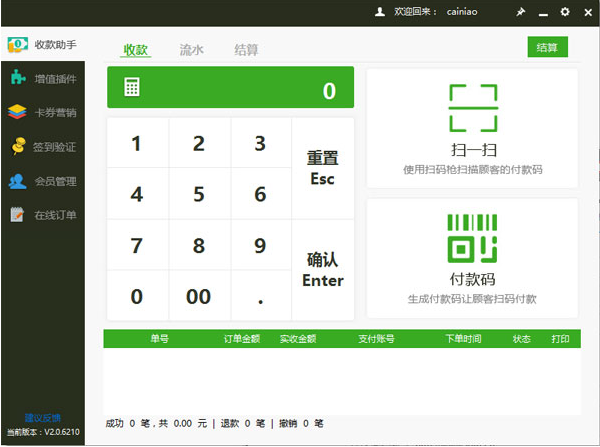Open settings via the gear icon
This screenshot has width=600, height=447.
pos(565,12)
